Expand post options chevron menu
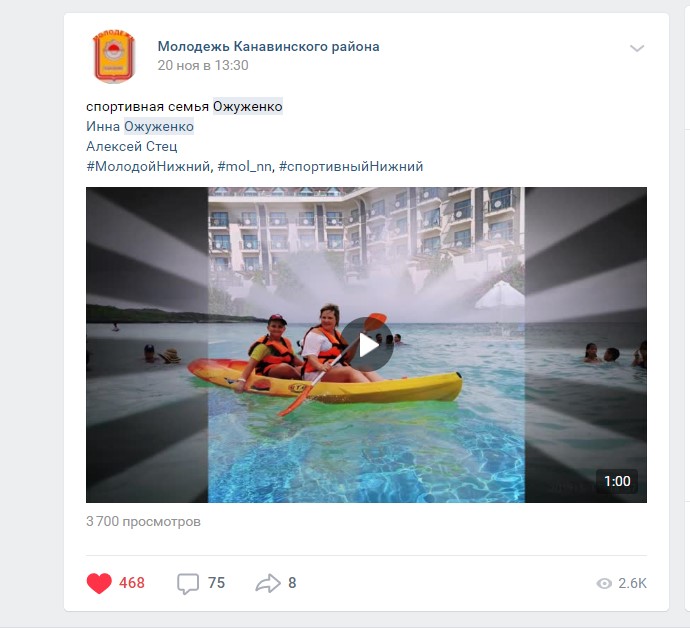The height and width of the screenshot is (628, 690). pyautogui.click(x=637, y=48)
